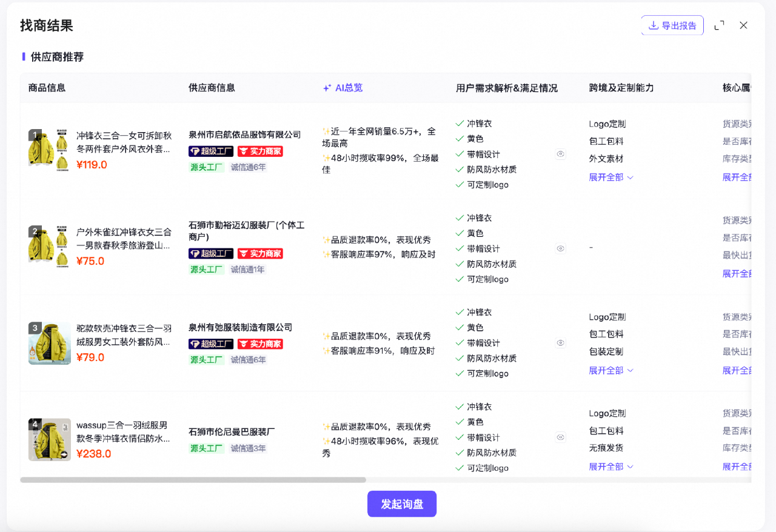
Task: Click the AI总览 sparkle icon in column header
Action: coord(328,87)
